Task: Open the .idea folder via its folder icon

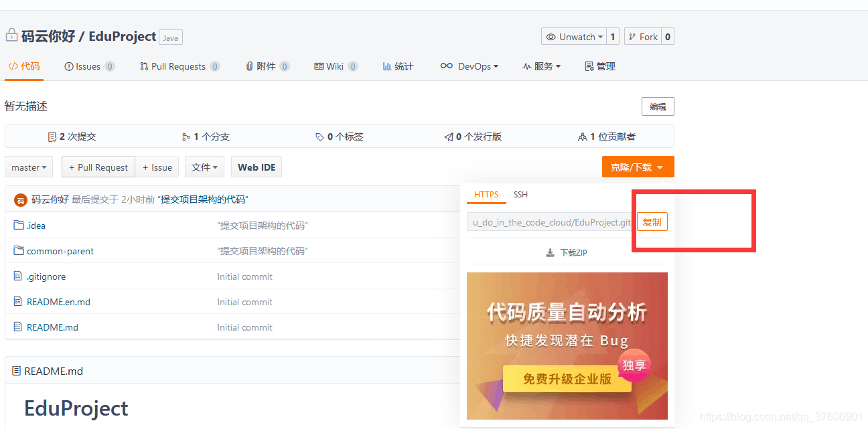Action: [x=19, y=225]
